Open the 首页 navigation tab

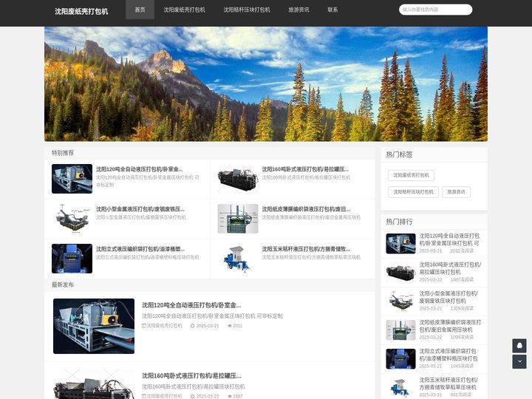pos(140,10)
